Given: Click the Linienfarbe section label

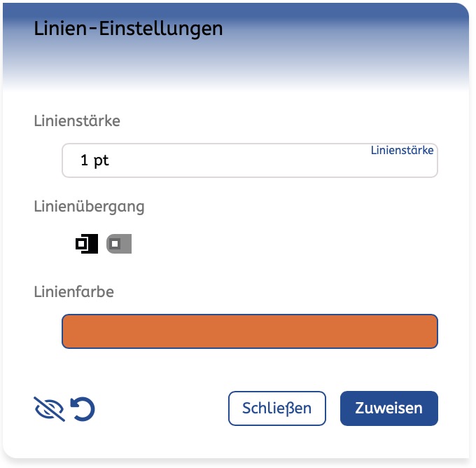Looking at the screenshot, I should pos(73,291).
